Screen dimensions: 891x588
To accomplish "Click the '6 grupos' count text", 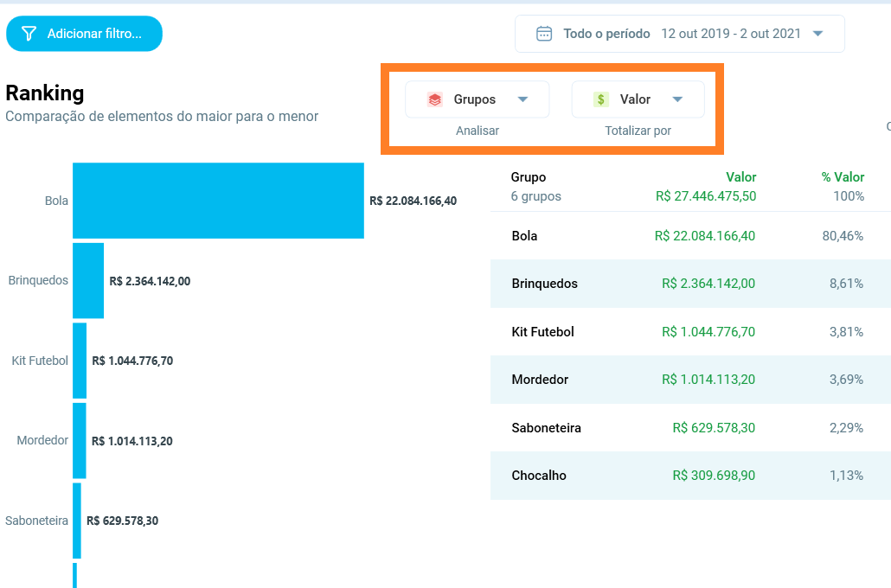I will point(535,196).
